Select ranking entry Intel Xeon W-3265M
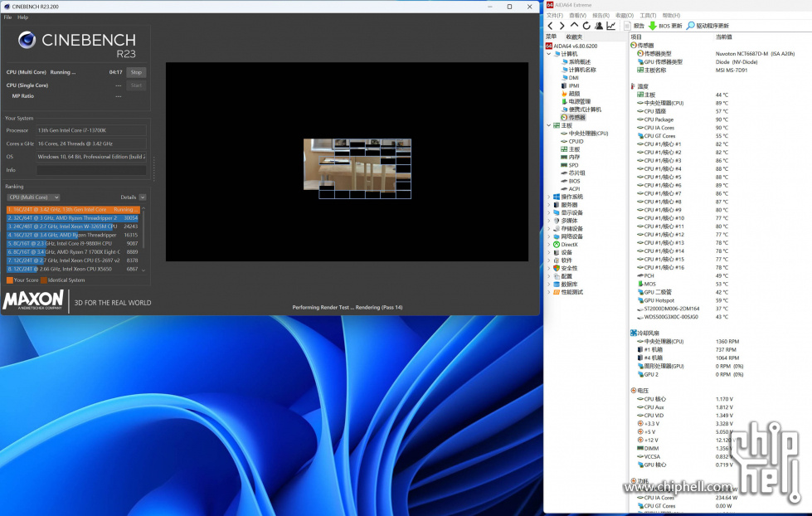This screenshot has height=516, width=812. (x=72, y=226)
